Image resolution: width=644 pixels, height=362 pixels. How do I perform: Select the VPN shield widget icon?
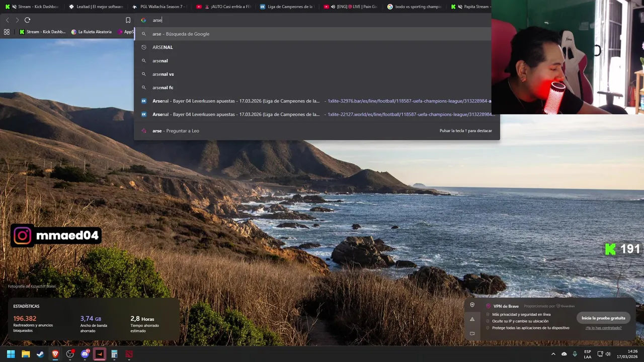(x=472, y=305)
